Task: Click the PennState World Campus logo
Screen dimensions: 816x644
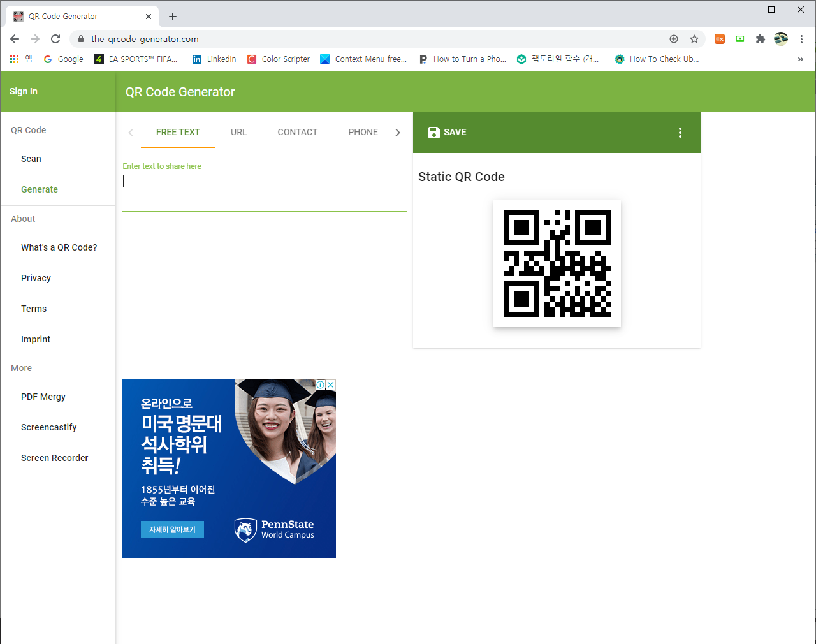Action: pyautogui.click(x=274, y=530)
